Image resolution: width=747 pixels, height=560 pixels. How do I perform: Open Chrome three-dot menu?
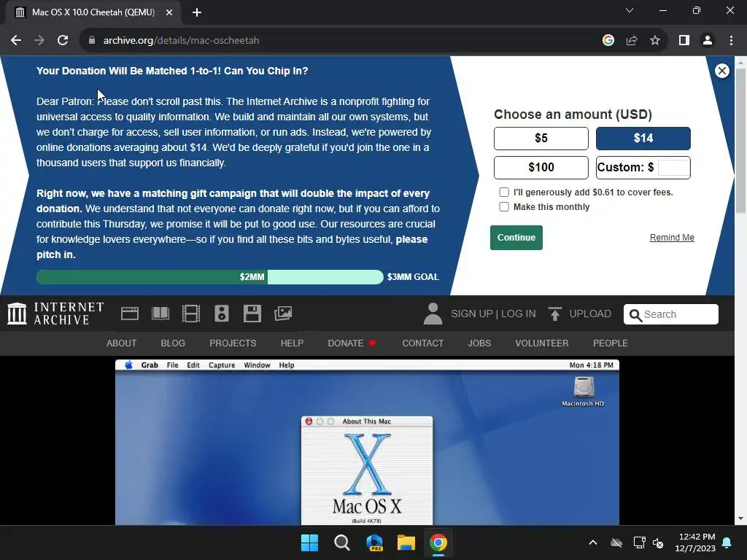731,41
